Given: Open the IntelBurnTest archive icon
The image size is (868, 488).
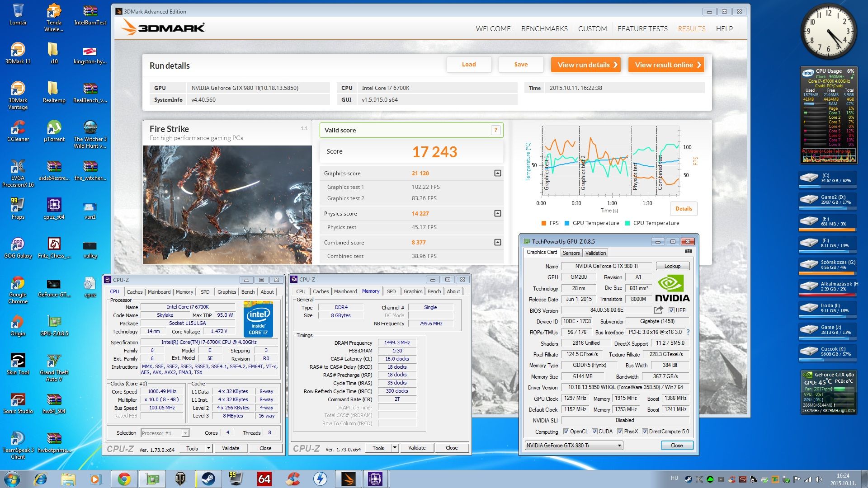Looking at the screenshot, I should click(x=90, y=14).
